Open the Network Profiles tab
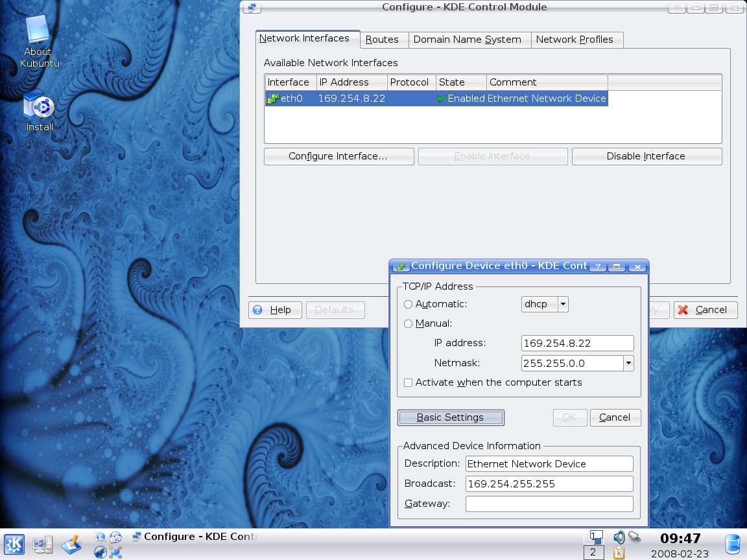Screen dimensions: 747x560 [x=577, y=40]
